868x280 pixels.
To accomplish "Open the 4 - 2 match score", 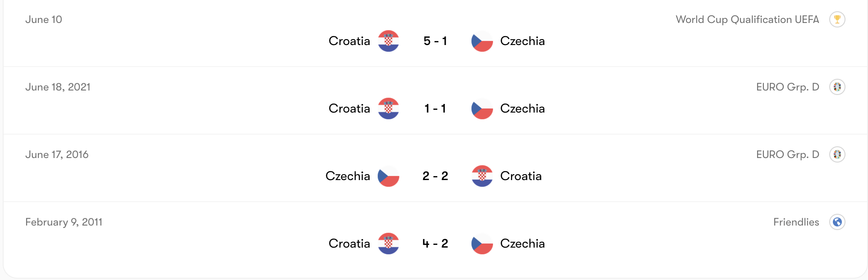I will point(435,244).
